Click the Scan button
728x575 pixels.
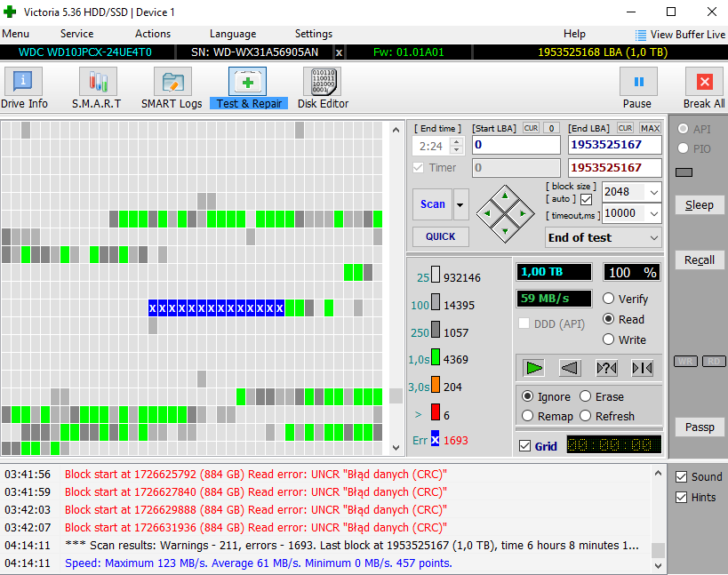[432, 204]
